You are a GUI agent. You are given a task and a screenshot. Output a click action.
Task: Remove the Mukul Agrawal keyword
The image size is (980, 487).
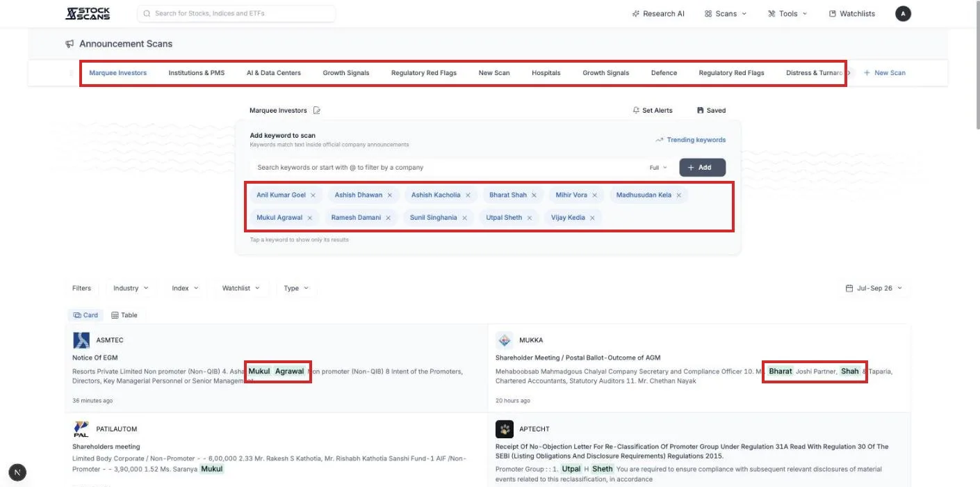[309, 218]
